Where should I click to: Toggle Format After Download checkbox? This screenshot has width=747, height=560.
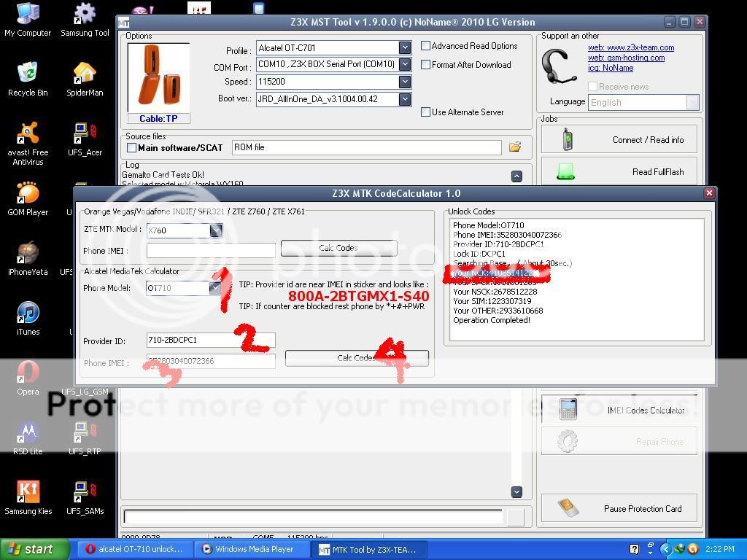pyautogui.click(x=426, y=65)
